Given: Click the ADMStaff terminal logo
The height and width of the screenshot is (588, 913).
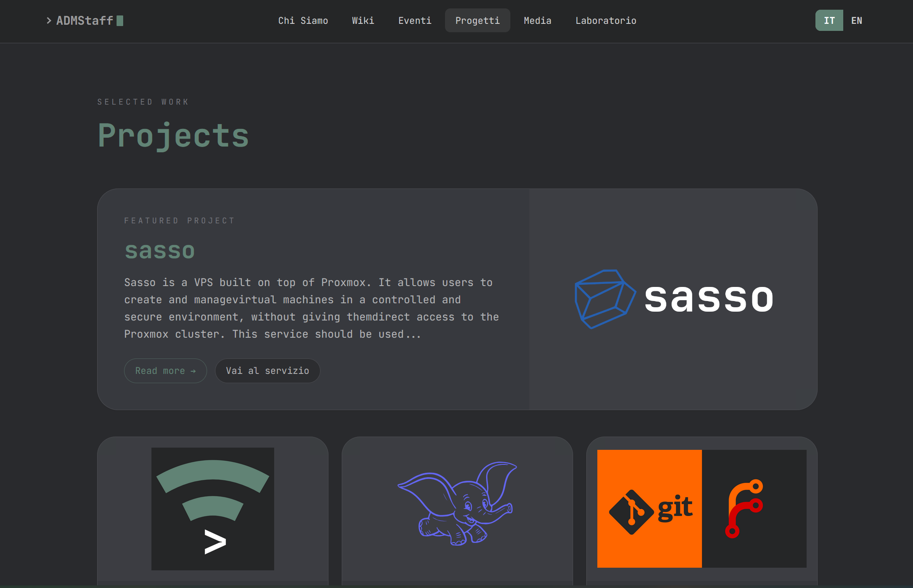Looking at the screenshot, I should point(85,21).
